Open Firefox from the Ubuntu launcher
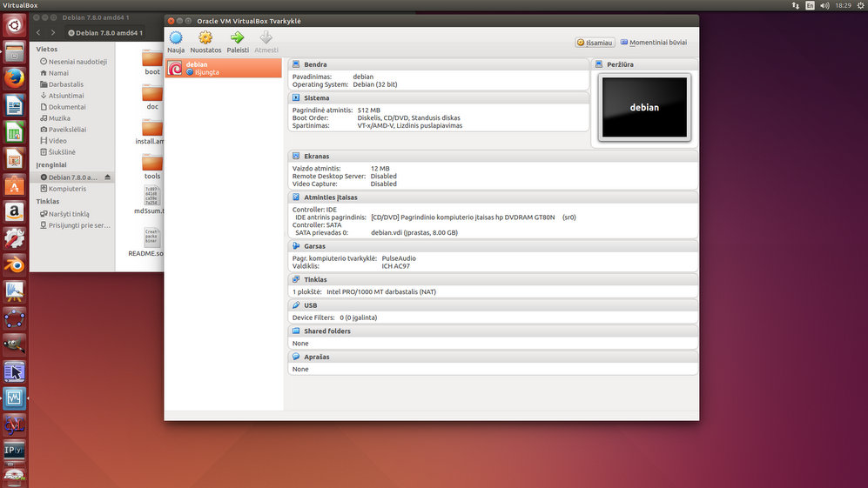The height and width of the screenshot is (488, 868). pyautogui.click(x=14, y=77)
